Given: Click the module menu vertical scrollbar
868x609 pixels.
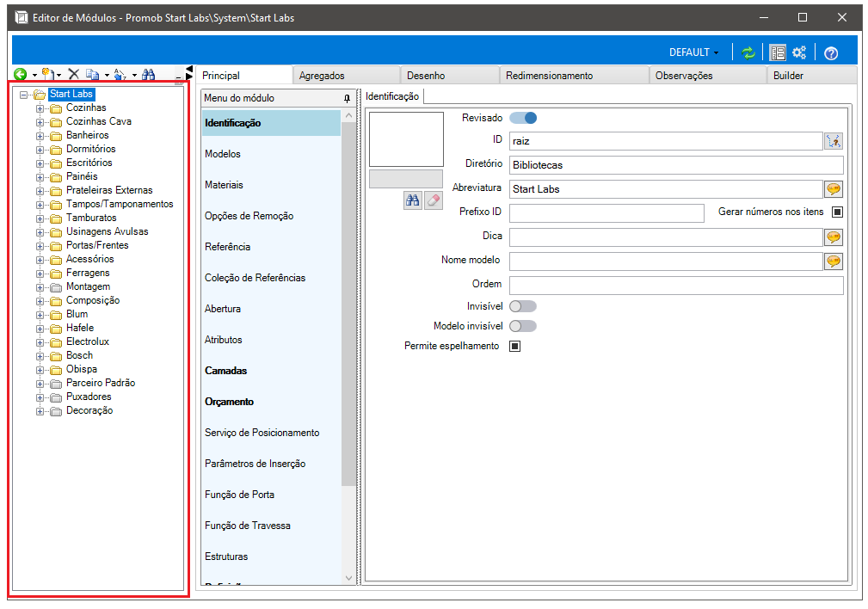Looking at the screenshot, I should [x=348, y=304].
